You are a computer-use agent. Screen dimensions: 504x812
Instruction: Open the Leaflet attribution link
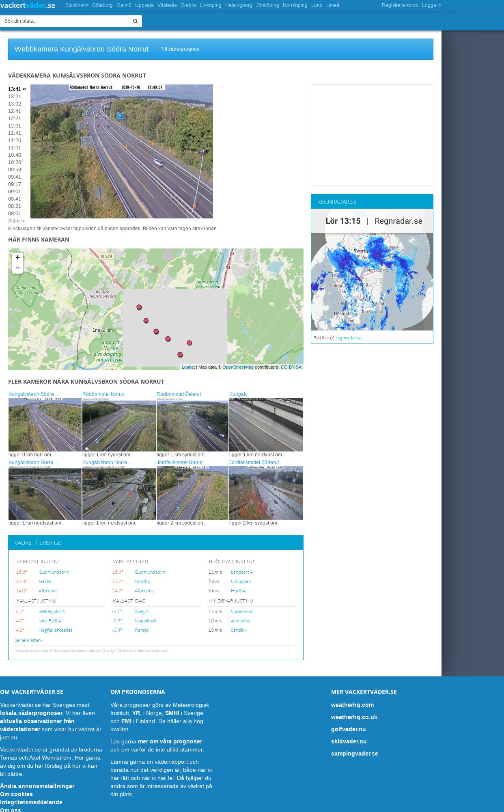tap(188, 367)
